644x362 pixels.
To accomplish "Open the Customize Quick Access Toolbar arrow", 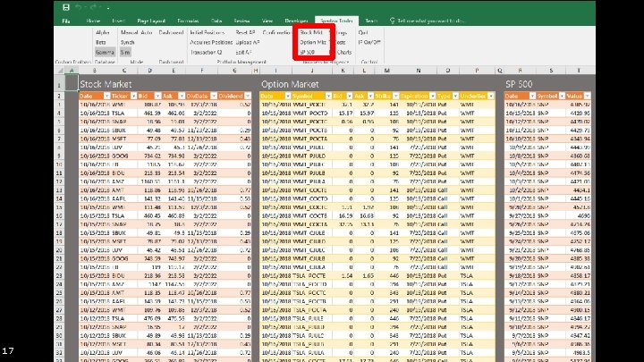I will pos(108,7).
